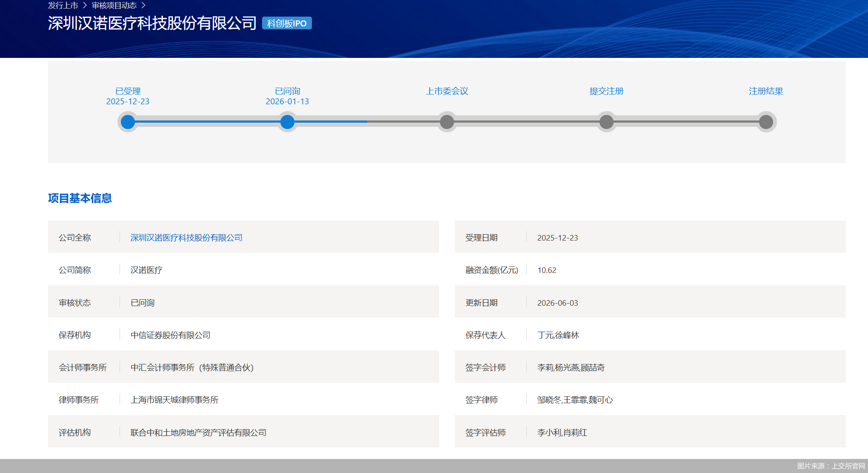868x473 pixels.
Task: Click the 上市委会议 stage label
Action: point(447,91)
